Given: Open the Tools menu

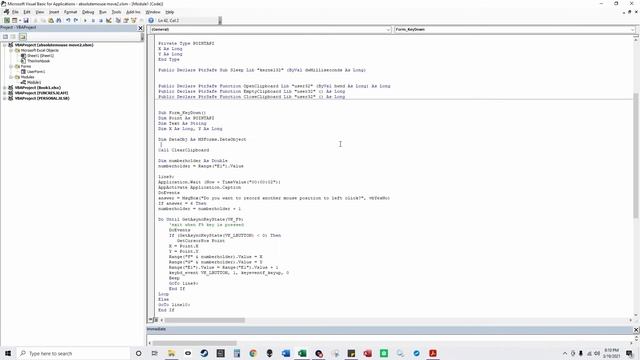Looking at the screenshot, I should 116,12.
